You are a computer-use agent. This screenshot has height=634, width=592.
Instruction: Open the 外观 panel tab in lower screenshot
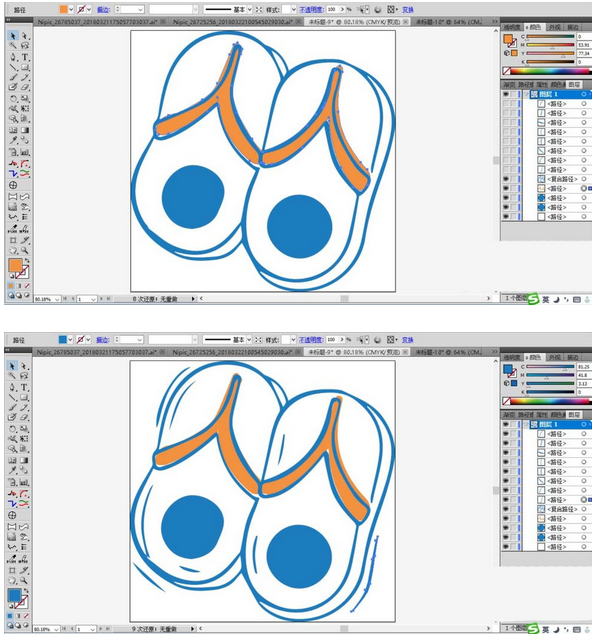click(554, 357)
